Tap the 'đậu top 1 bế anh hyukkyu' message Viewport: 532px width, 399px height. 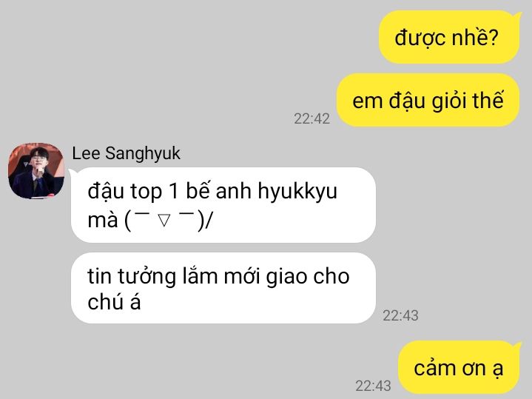(223, 205)
